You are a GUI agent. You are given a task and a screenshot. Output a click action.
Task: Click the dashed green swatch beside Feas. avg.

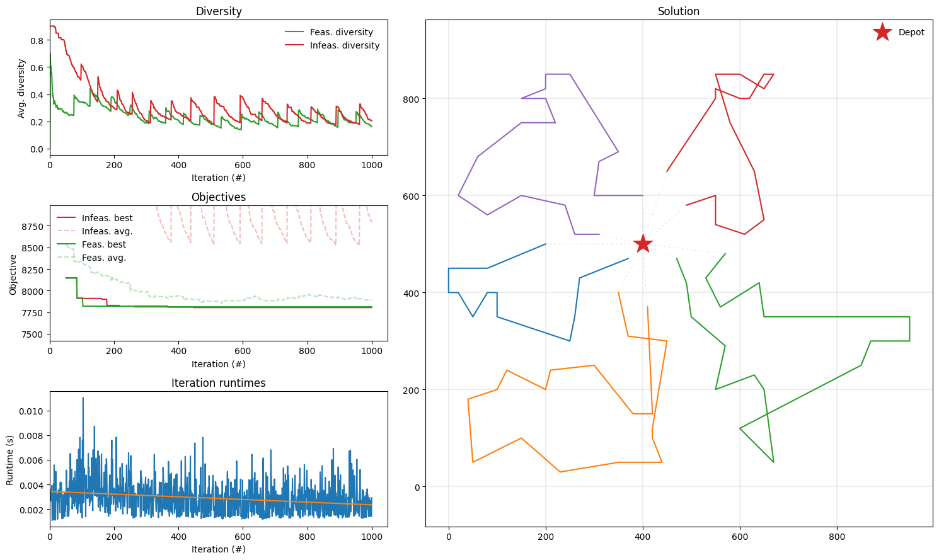click(x=66, y=258)
